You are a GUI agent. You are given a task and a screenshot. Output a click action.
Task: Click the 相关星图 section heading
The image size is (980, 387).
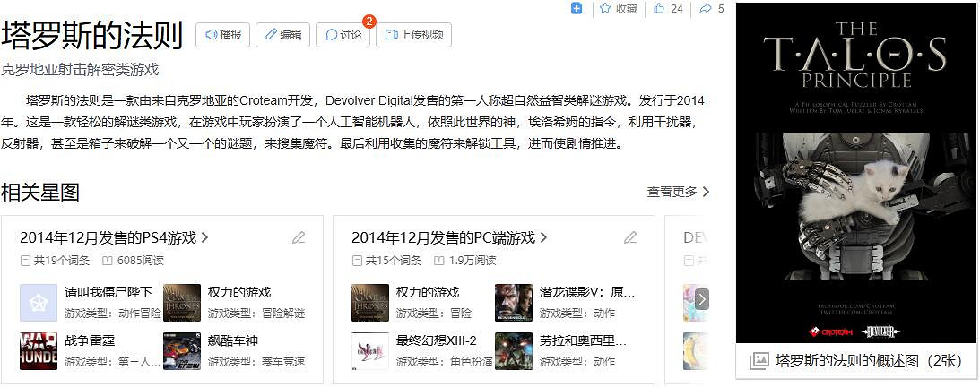[x=40, y=193]
